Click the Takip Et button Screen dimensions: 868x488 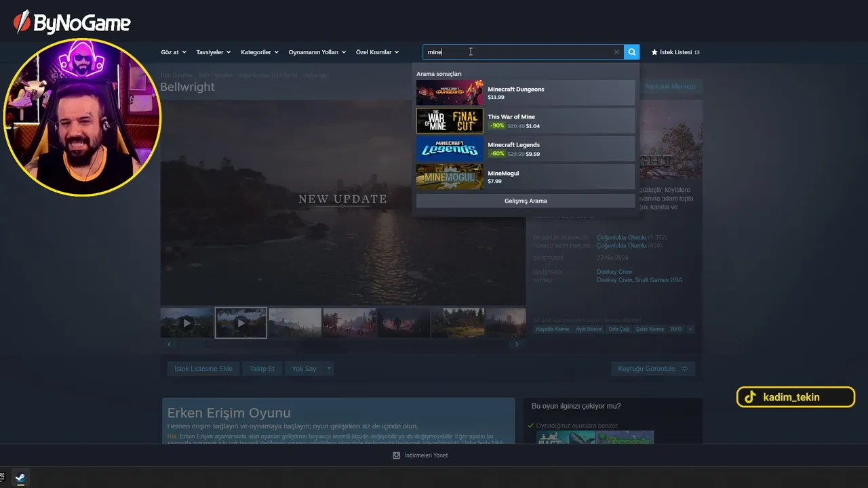(262, 369)
